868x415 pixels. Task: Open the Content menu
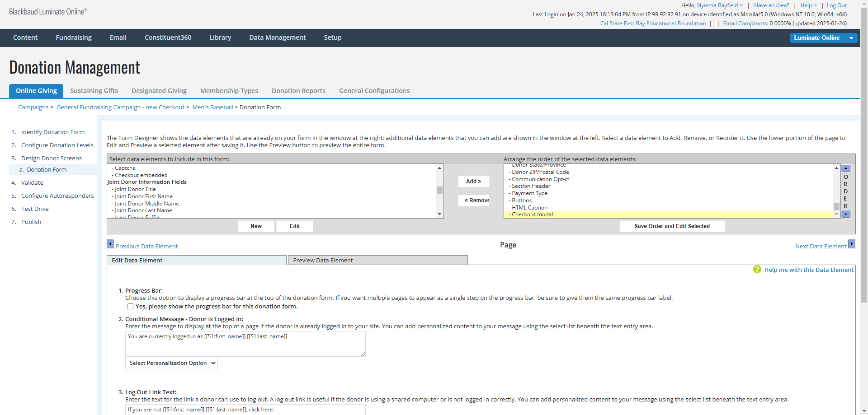click(x=25, y=37)
